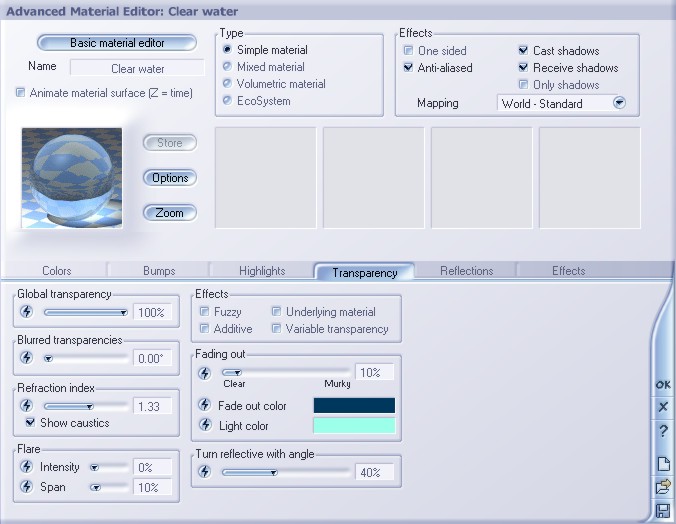
Task: Toggle Animate material surface checkbox
Action: coord(21,93)
